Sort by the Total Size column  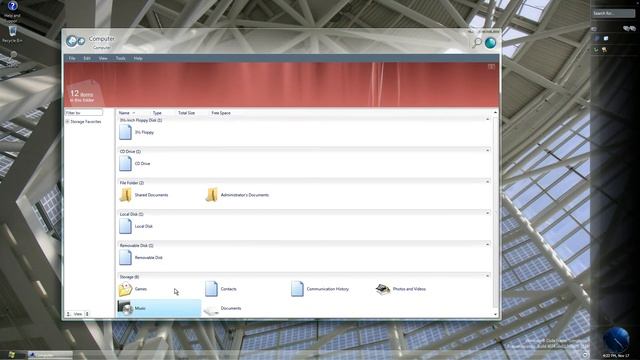pos(187,113)
